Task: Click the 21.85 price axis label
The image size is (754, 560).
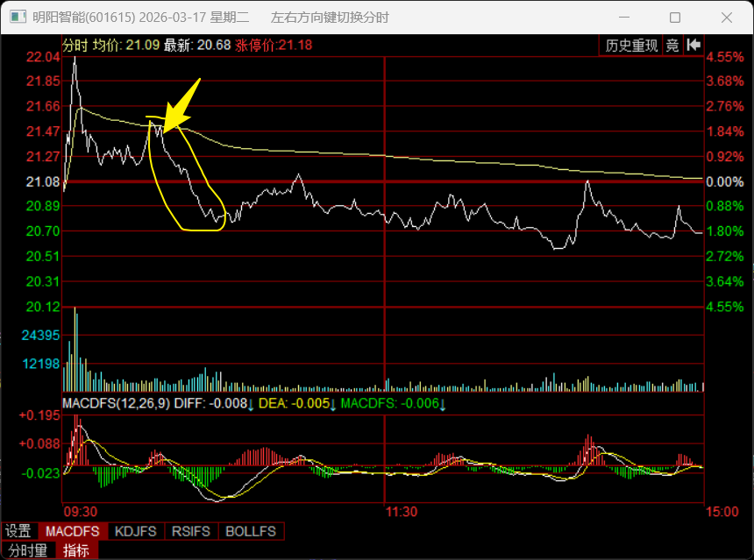Action: pos(43,81)
